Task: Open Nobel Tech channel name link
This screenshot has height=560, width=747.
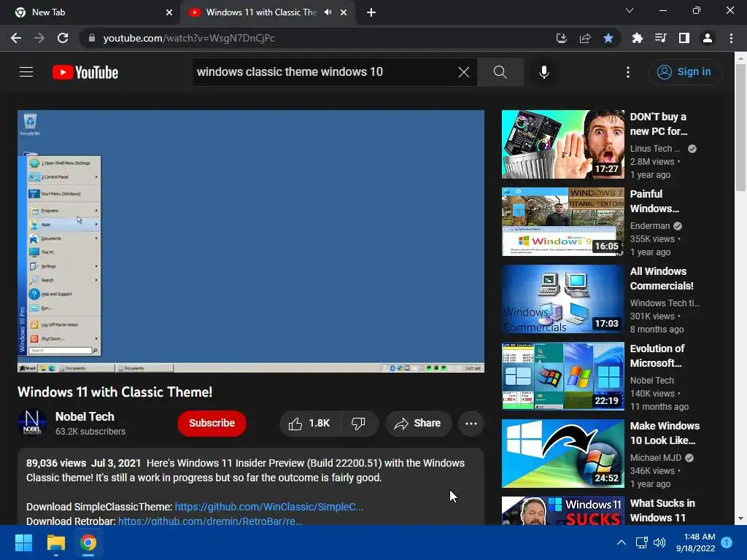Action: coord(85,416)
